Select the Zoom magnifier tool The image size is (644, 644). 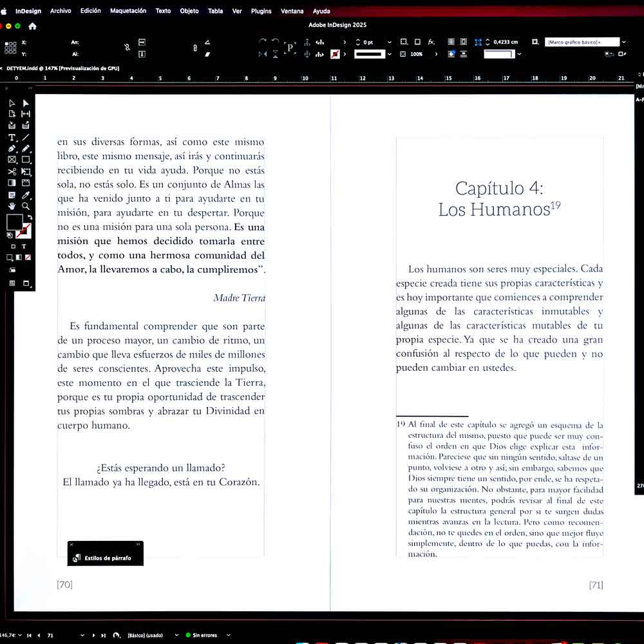(x=26, y=206)
